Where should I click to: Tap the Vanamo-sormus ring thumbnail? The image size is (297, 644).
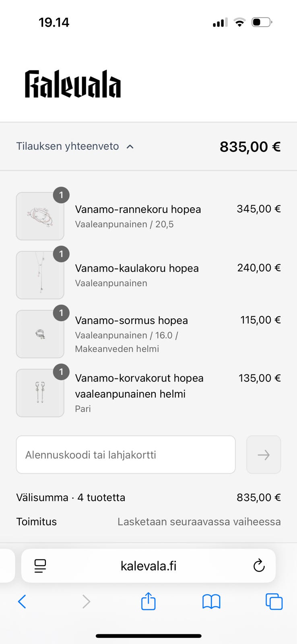[x=40, y=334]
